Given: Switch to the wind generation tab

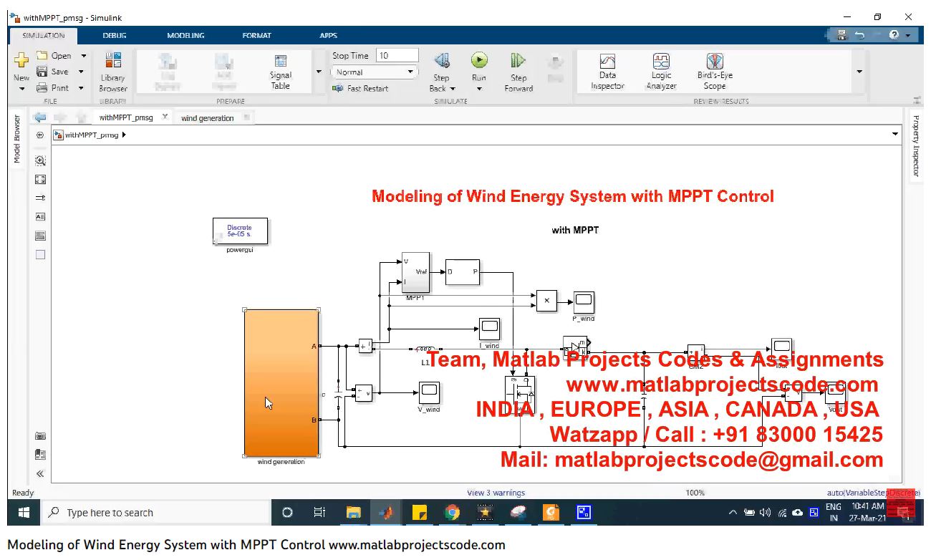Looking at the screenshot, I should [x=207, y=118].
